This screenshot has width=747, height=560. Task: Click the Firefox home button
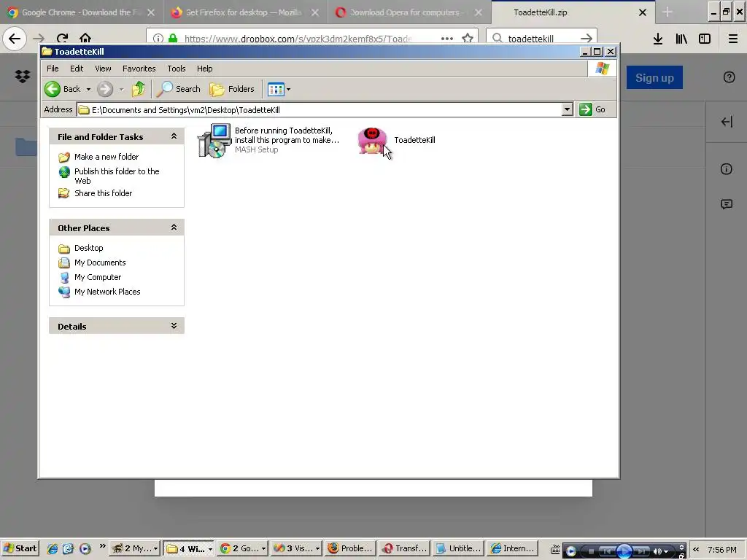(85, 38)
